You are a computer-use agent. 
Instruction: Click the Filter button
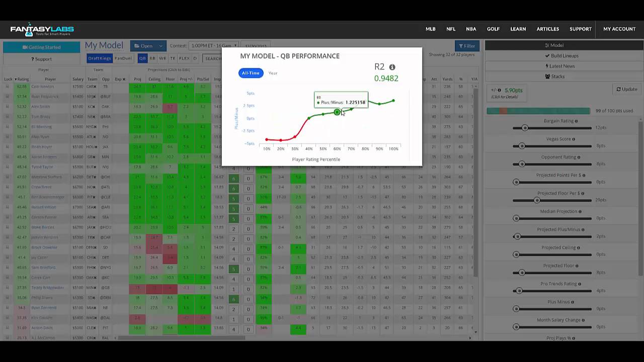(466, 46)
